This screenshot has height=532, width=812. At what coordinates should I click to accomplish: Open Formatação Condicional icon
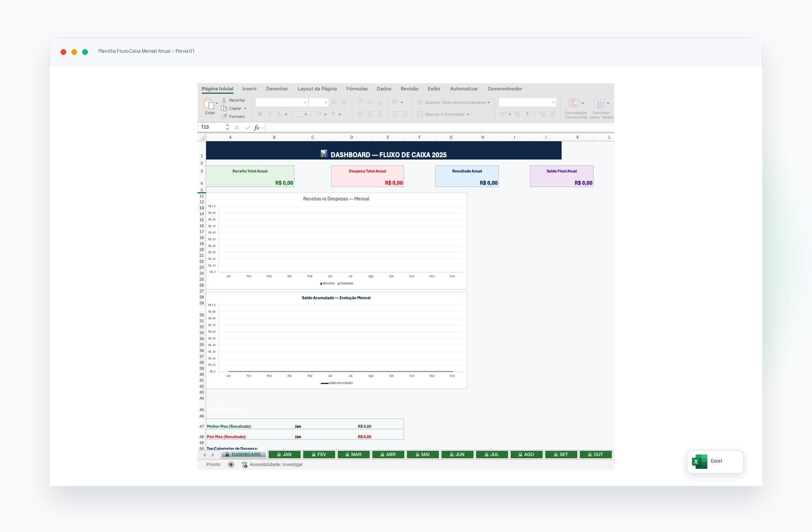(574, 103)
